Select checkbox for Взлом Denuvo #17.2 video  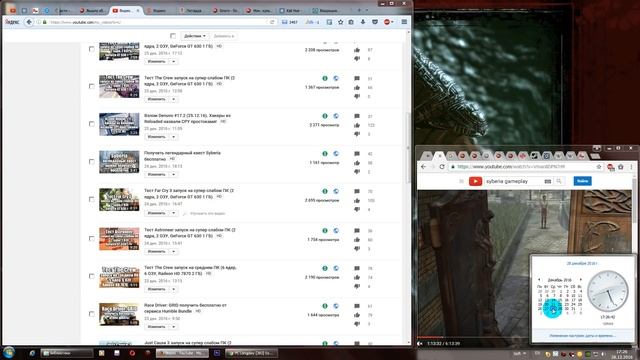click(91, 124)
